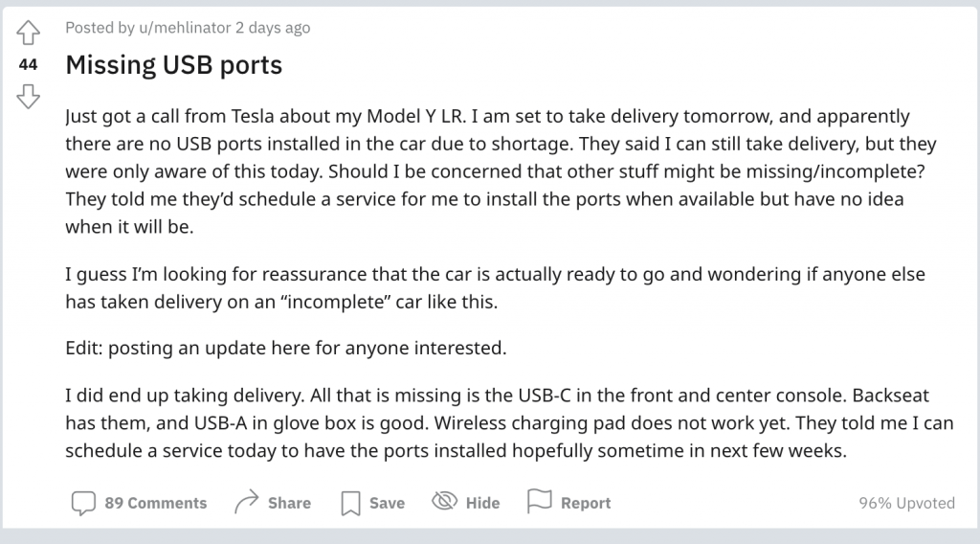Open the "89 Comments" label
Viewport: 980px width, 544px height.
tap(155, 503)
